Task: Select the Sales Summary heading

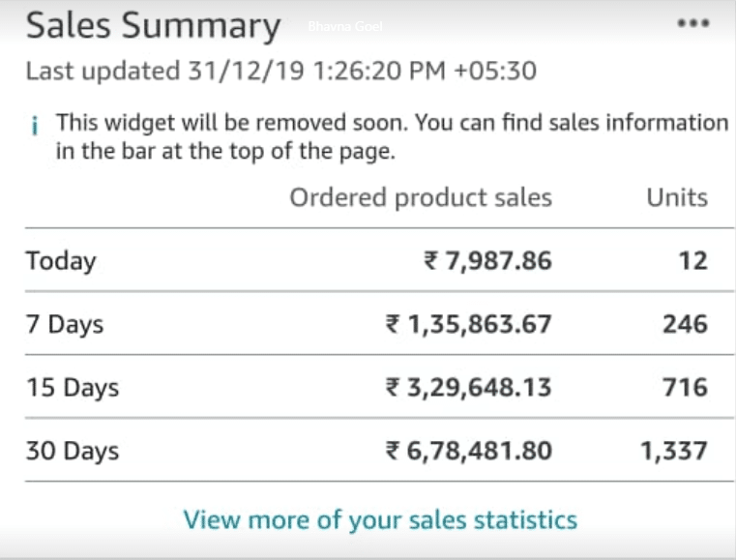Action: click(153, 26)
